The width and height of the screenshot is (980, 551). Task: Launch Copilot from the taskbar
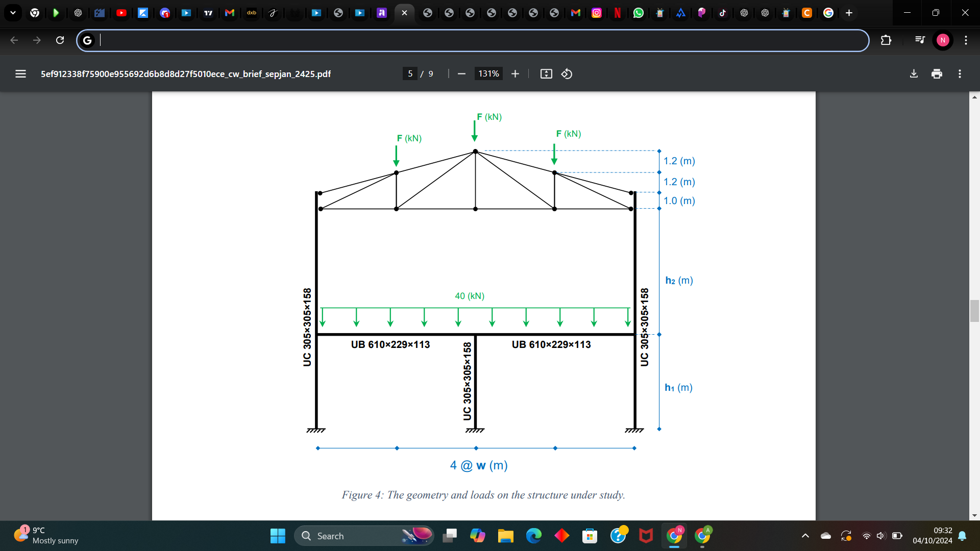point(478,536)
